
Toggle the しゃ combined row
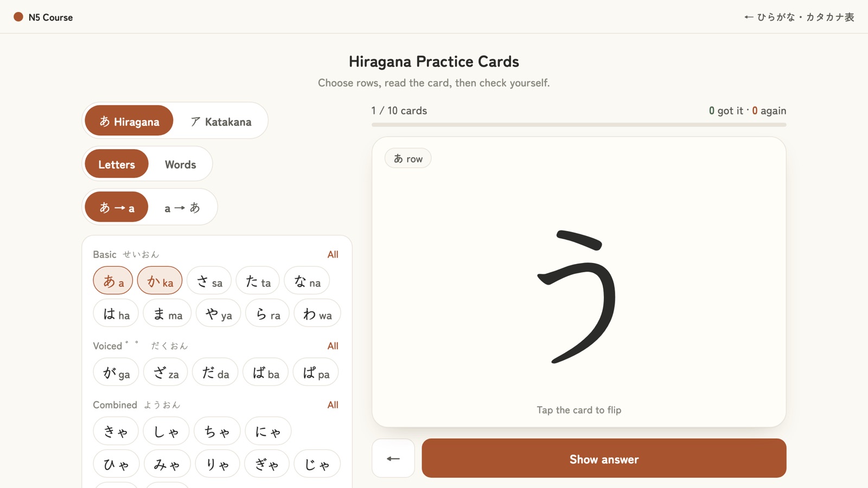click(166, 431)
